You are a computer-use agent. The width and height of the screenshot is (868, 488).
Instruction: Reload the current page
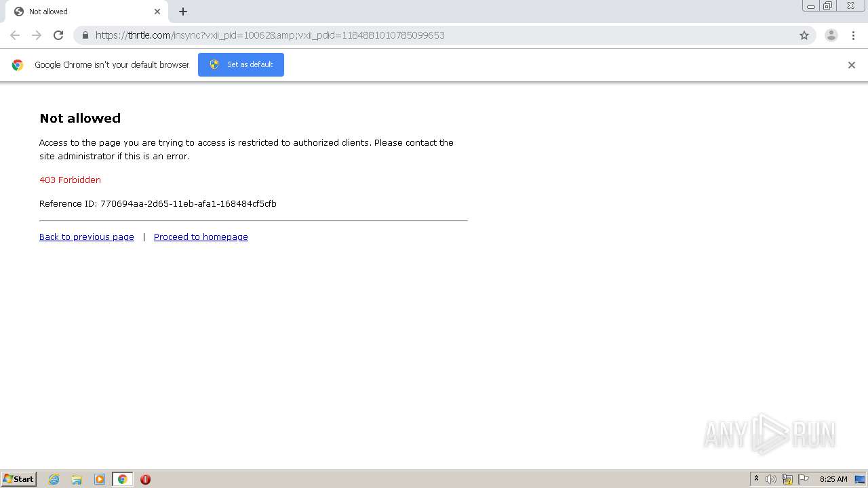tap(58, 35)
